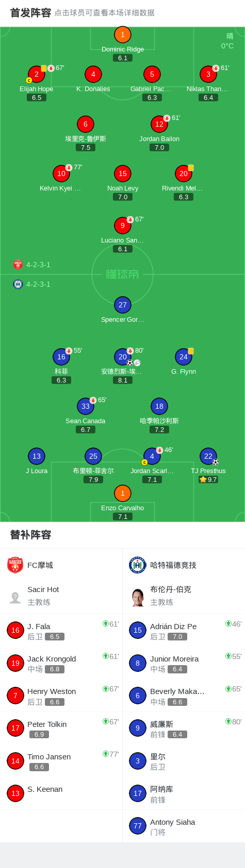
Task: Select the red team 4-2-3-1 formation logo
Action: pos(18,265)
